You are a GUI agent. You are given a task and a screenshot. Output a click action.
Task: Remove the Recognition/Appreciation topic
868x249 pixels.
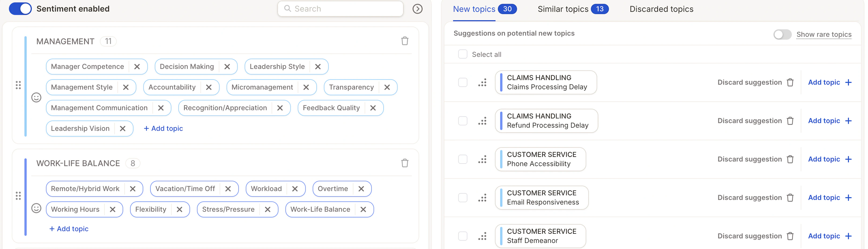280,108
